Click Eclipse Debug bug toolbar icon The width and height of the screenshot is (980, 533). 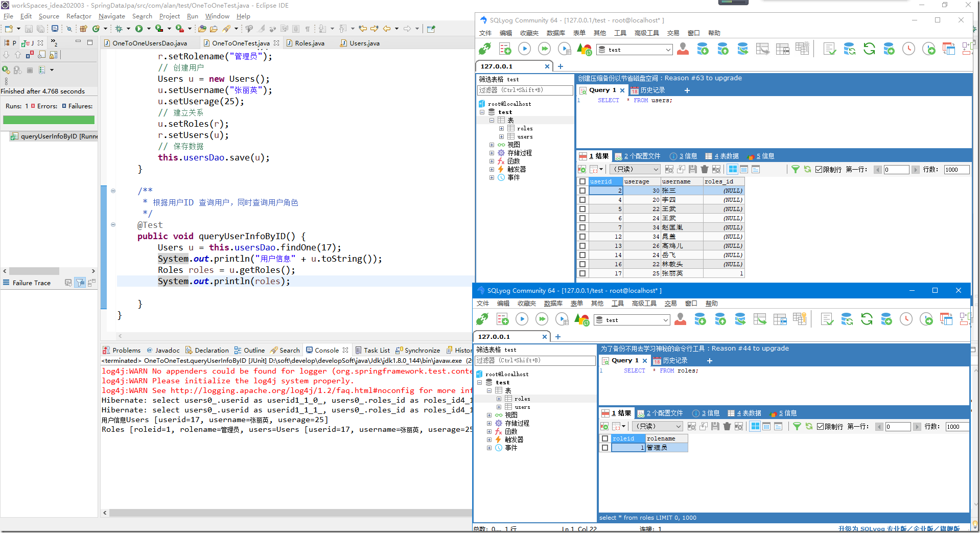point(119,29)
